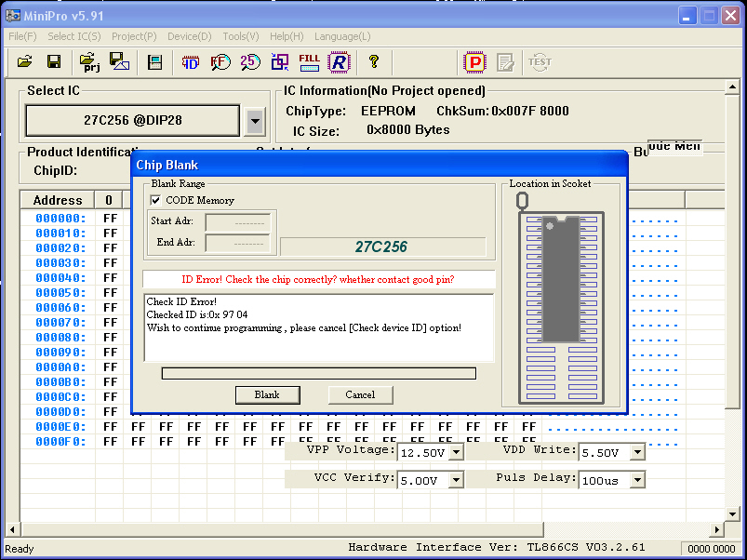Click the chip ID check icon
747x560 pixels.
pos(191,62)
